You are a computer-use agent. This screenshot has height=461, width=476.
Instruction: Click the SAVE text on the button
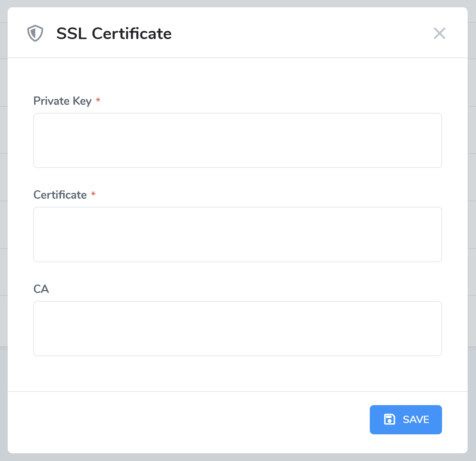(x=416, y=419)
